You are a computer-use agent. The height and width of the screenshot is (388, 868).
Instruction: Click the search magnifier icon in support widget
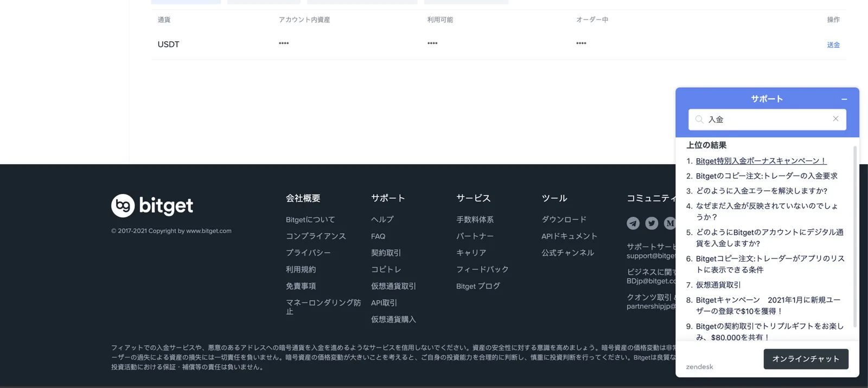pos(699,119)
